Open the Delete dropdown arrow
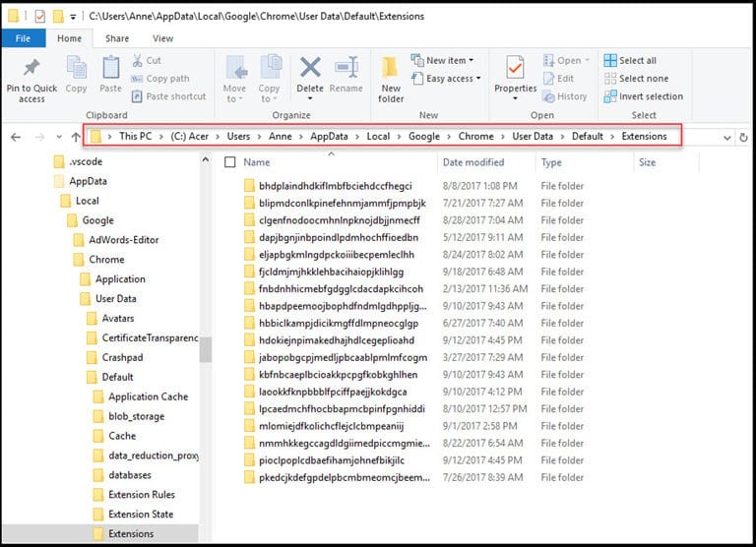The height and width of the screenshot is (547, 756). pos(310,98)
